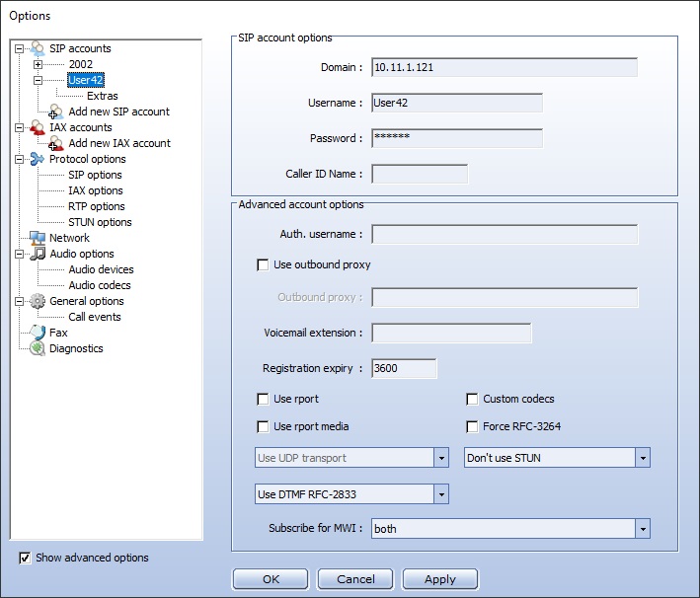Image resolution: width=700 pixels, height=598 pixels.
Task: Open Audio devices settings
Action: coord(101,269)
